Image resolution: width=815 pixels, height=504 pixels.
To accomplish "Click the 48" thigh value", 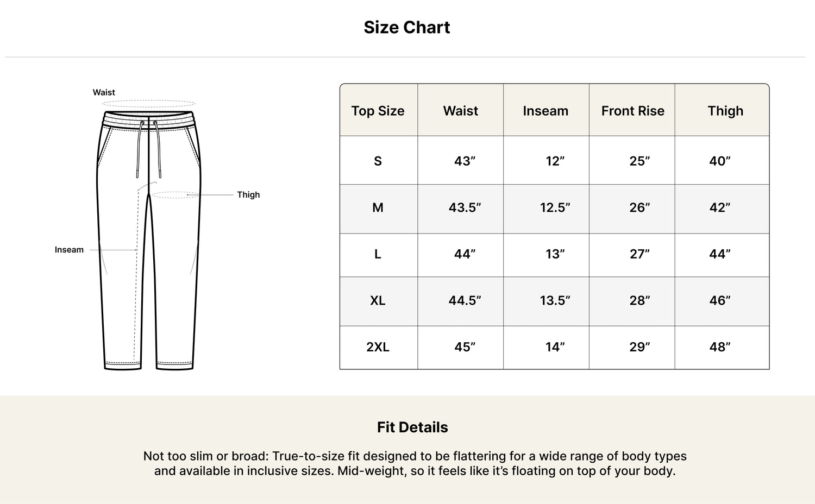I will 720,347.
